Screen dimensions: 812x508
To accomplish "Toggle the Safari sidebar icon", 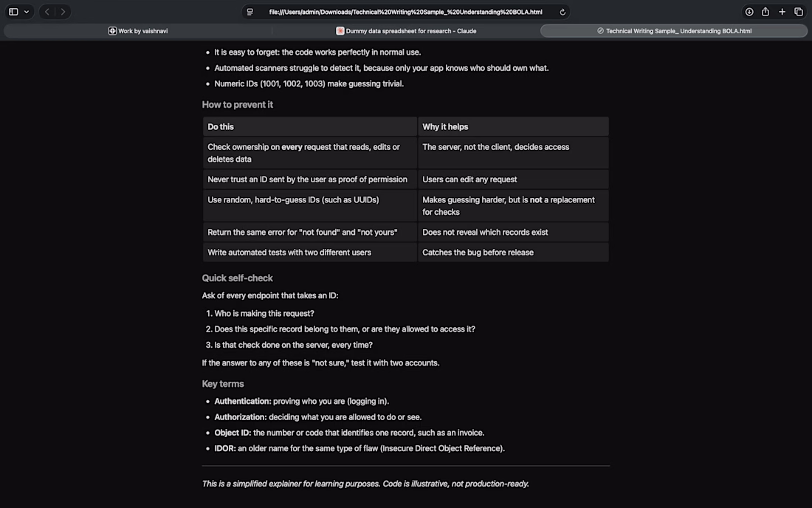I will (13, 12).
